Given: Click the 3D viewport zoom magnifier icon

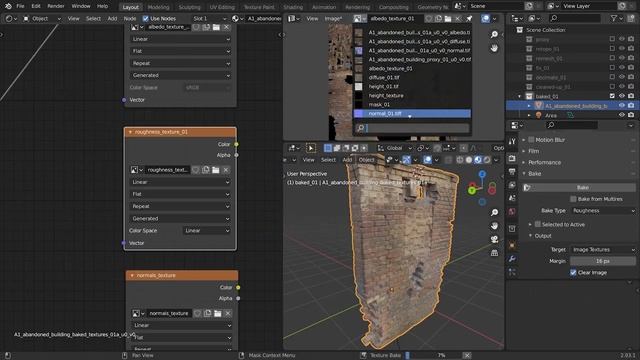Looking at the screenshot, I should click(494, 212).
